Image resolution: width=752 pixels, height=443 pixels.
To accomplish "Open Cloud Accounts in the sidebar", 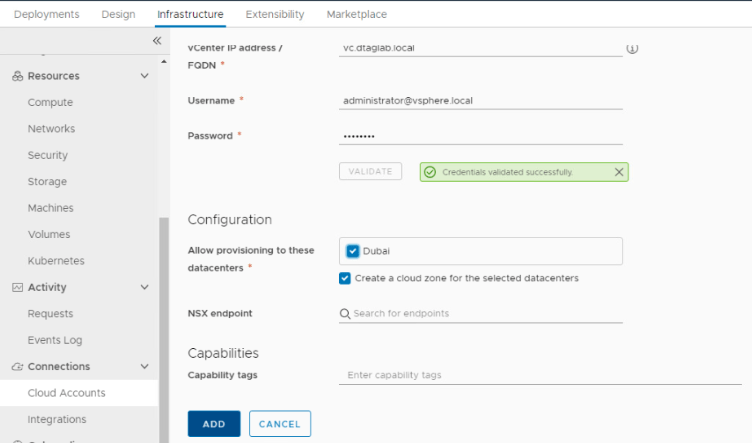I will pyautogui.click(x=66, y=393).
